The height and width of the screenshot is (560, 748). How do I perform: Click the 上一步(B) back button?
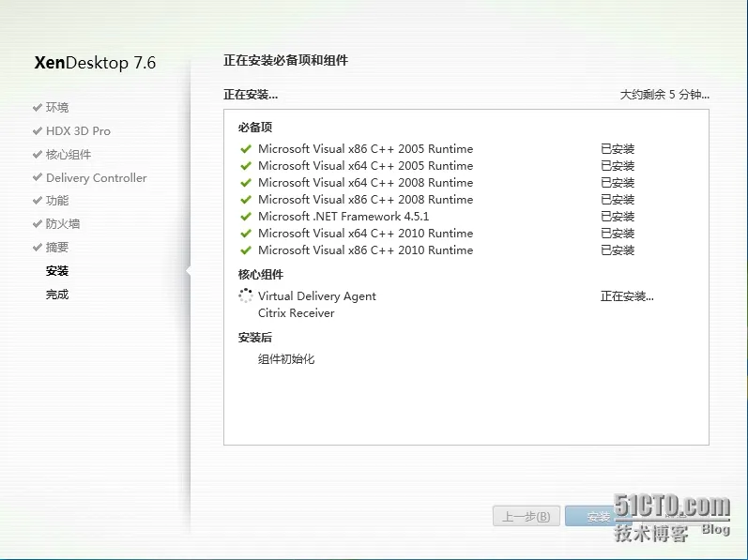pyautogui.click(x=527, y=516)
